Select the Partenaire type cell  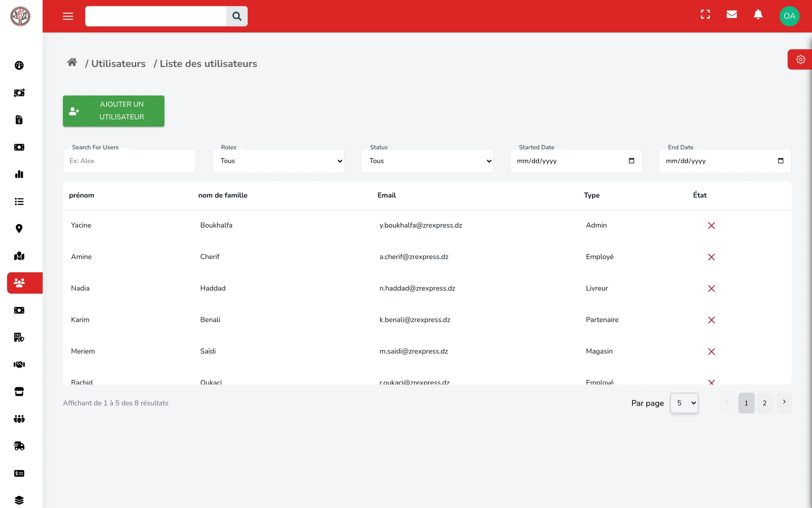coord(602,320)
